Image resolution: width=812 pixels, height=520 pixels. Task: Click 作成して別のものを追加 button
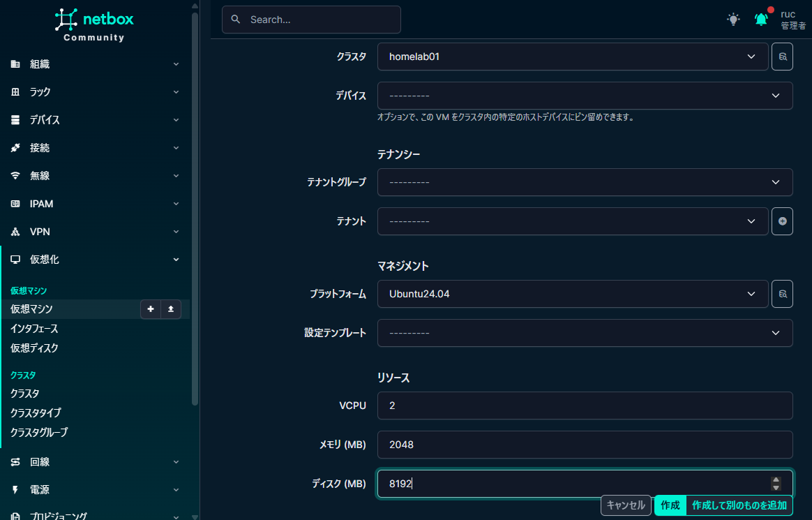(x=739, y=505)
